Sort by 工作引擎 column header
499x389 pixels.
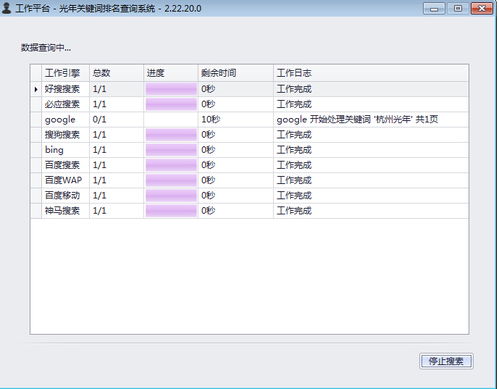(x=65, y=73)
